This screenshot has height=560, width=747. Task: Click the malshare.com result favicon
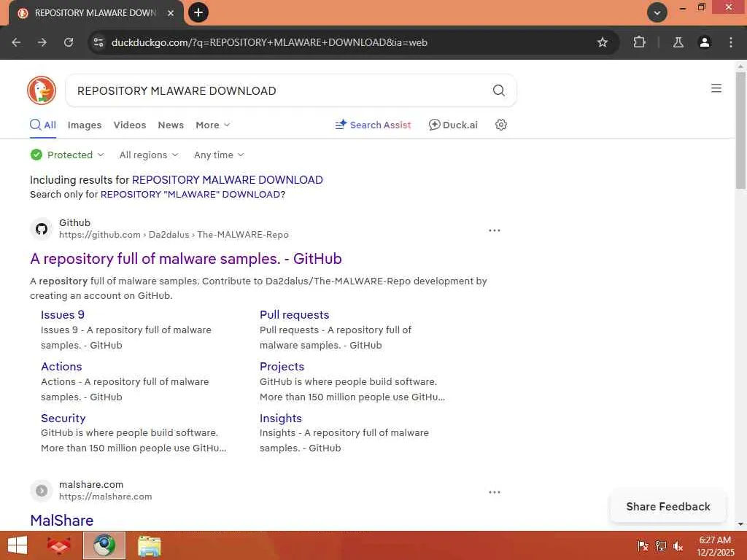pyautogui.click(x=42, y=491)
